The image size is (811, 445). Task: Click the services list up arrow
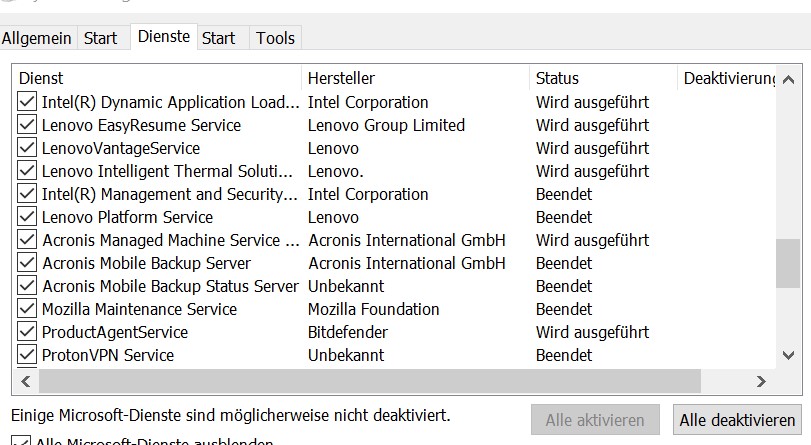coord(788,80)
